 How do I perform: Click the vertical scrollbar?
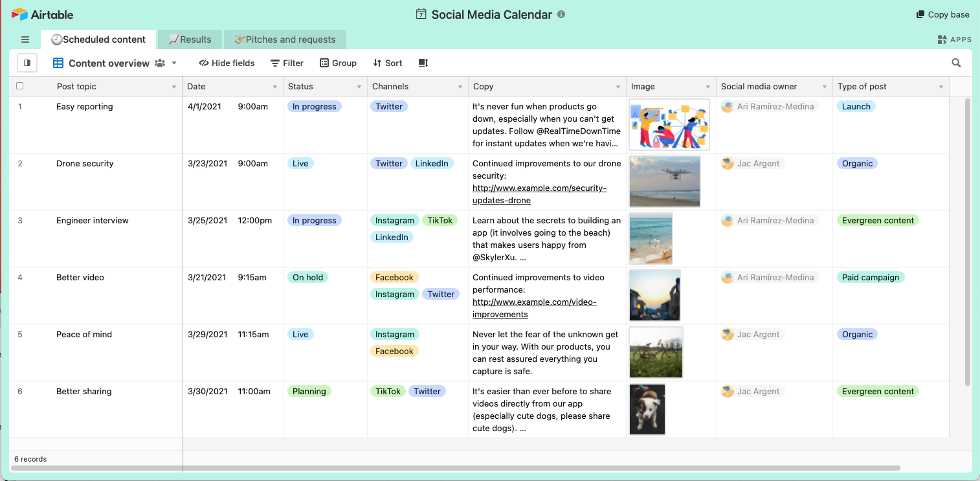coord(968,241)
